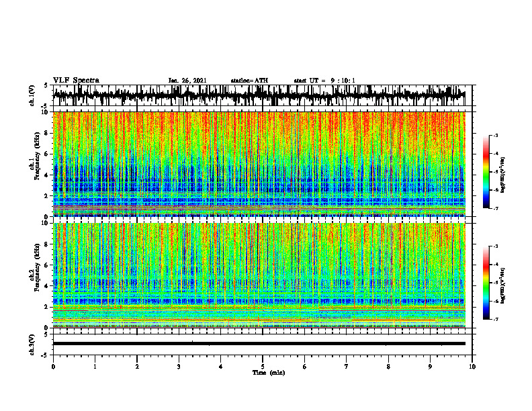Click the ch.1 waveform trace panel

pos(262,95)
